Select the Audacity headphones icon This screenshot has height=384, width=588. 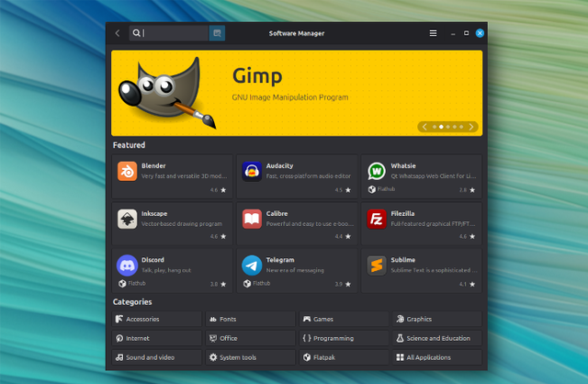coord(252,172)
